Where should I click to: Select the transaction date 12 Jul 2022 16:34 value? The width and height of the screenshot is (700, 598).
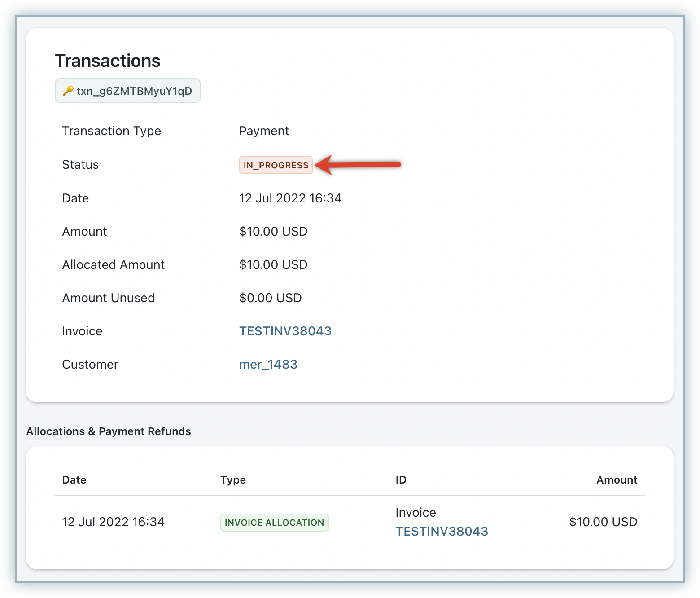click(x=290, y=198)
